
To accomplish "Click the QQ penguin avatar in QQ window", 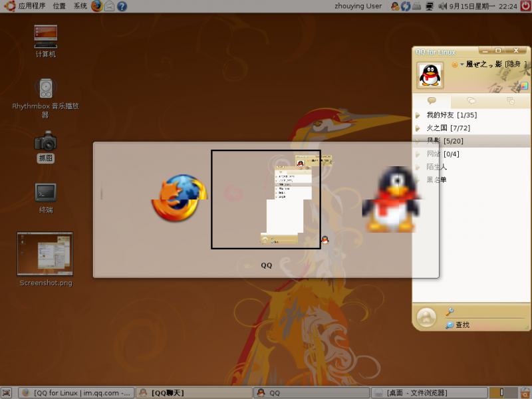I will pos(430,76).
